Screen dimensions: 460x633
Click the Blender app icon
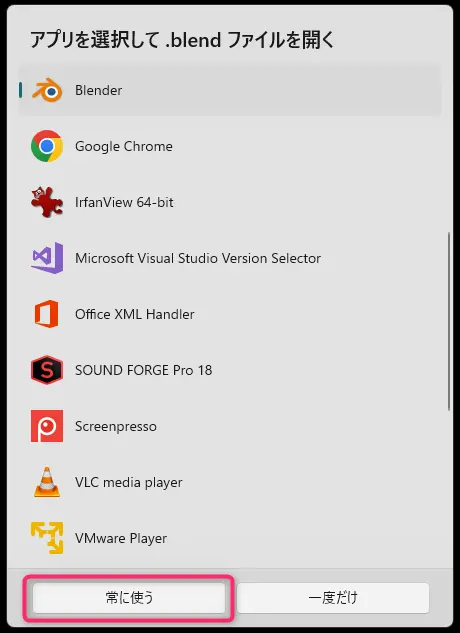pos(47,90)
